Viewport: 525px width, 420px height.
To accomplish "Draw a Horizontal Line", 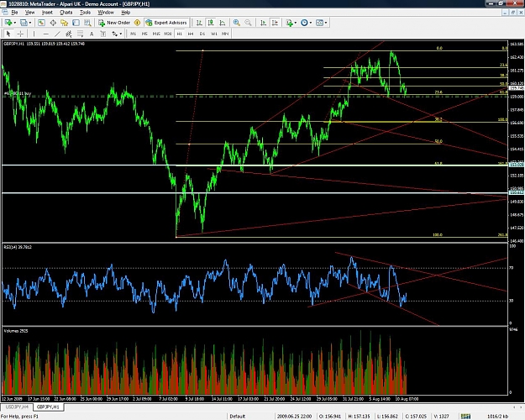I will tap(45, 34).
